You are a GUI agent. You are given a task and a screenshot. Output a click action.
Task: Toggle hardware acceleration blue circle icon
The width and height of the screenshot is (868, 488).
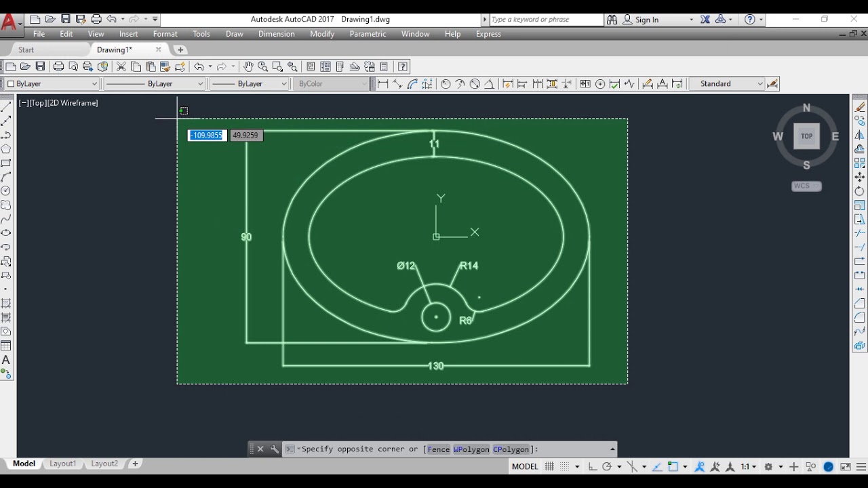click(x=829, y=467)
